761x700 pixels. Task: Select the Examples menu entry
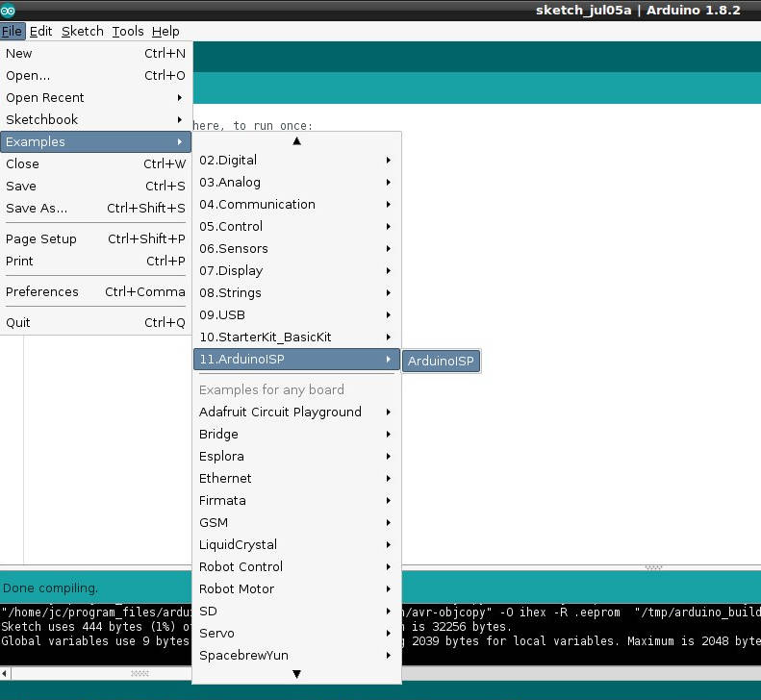click(x=95, y=141)
